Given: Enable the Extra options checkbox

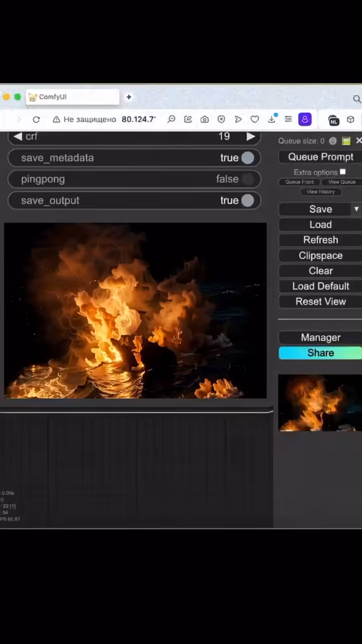Looking at the screenshot, I should click(x=342, y=172).
